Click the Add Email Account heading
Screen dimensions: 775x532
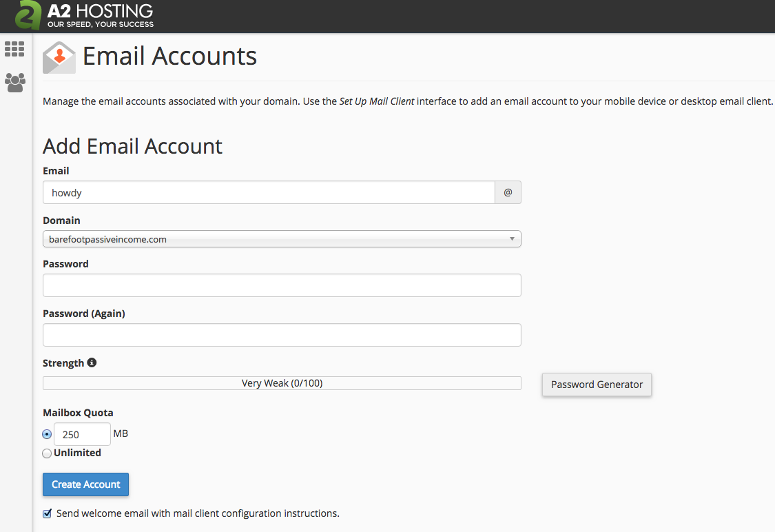(x=132, y=146)
